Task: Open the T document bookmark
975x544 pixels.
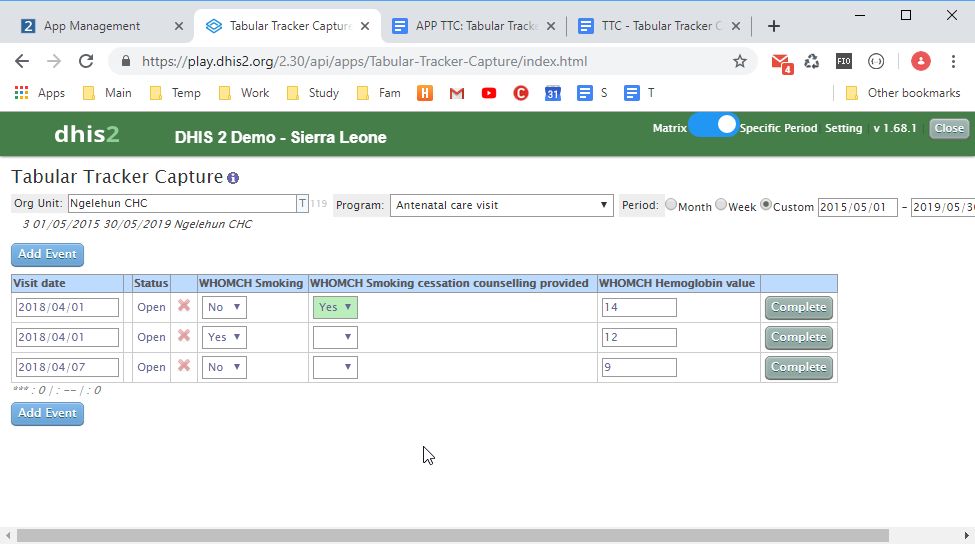Action: (639, 93)
